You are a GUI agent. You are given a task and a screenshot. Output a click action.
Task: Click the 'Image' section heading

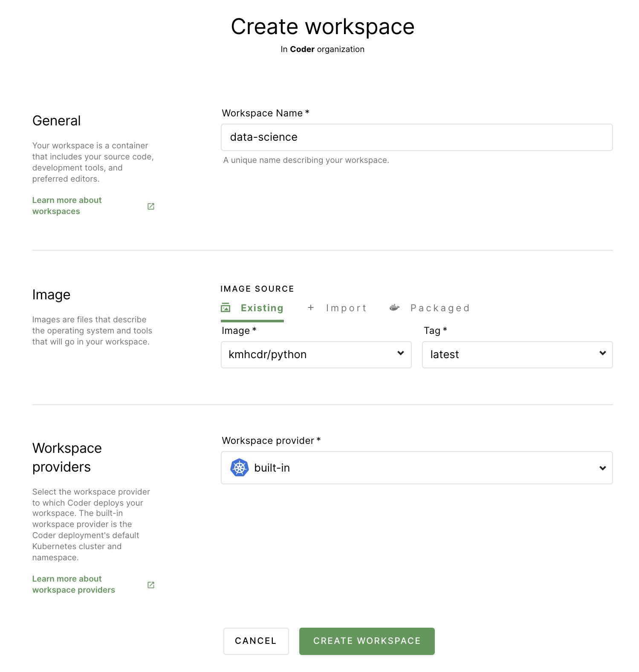52,295
